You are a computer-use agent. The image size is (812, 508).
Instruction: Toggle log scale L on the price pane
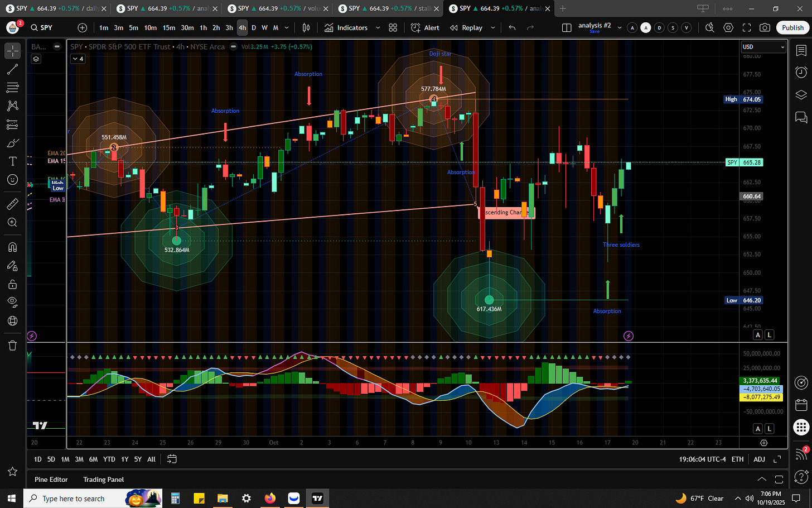(x=770, y=335)
